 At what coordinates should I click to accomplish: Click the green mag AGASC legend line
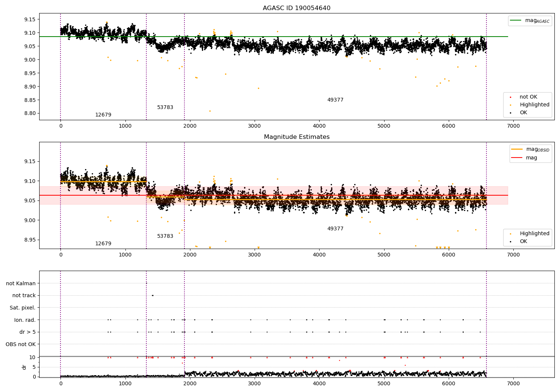pyautogui.click(x=516, y=21)
